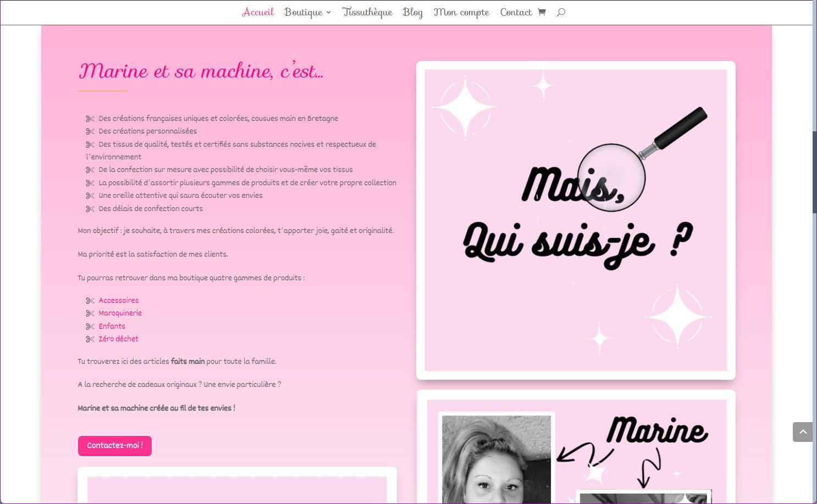Follow the Enfants link
Screen dimensions: 817x504
[112, 326]
